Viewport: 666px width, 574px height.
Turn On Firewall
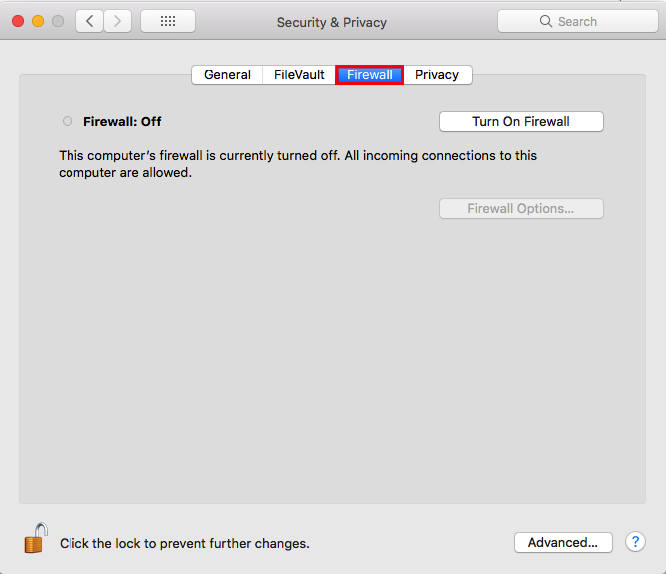pyautogui.click(x=521, y=121)
